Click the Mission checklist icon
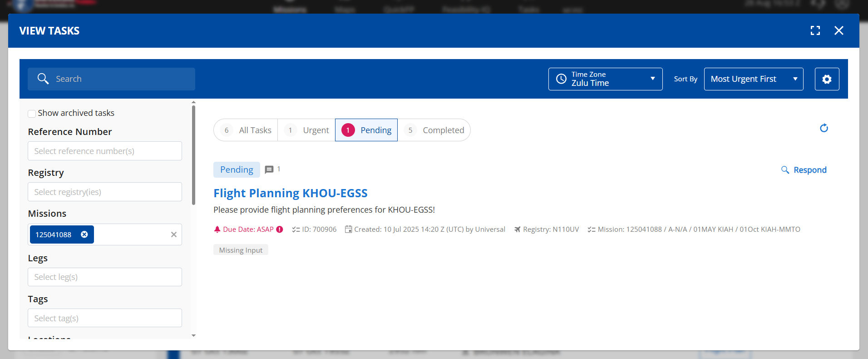Screen dimensions: 868x359 coord(592,229)
